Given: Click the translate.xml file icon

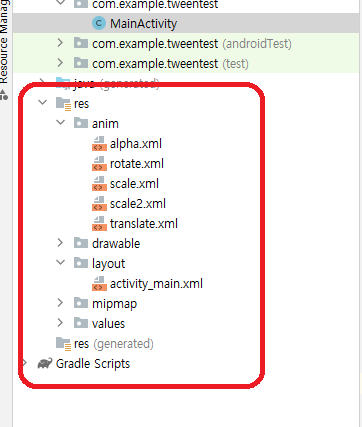Looking at the screenshot, I should pos(99,224).
